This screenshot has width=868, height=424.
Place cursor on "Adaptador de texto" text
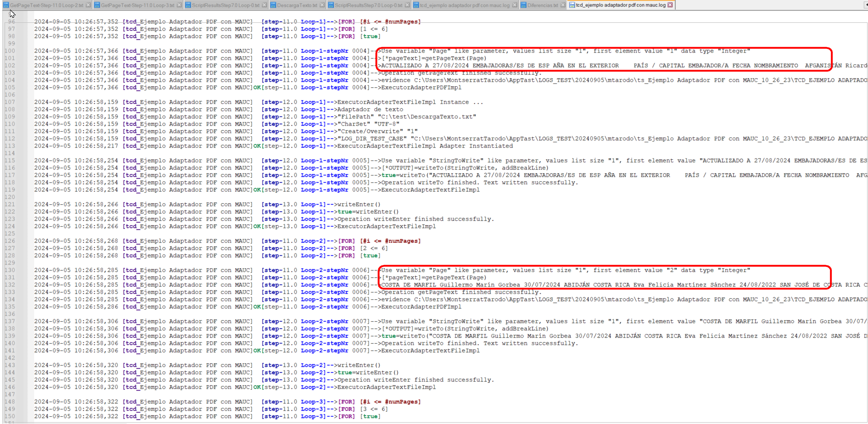370,110
